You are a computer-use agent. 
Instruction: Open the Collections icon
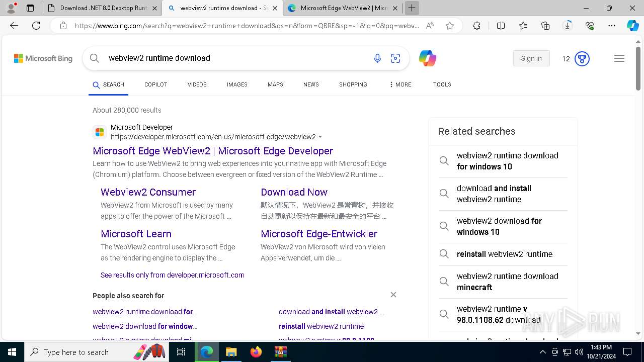click(545, 26)
